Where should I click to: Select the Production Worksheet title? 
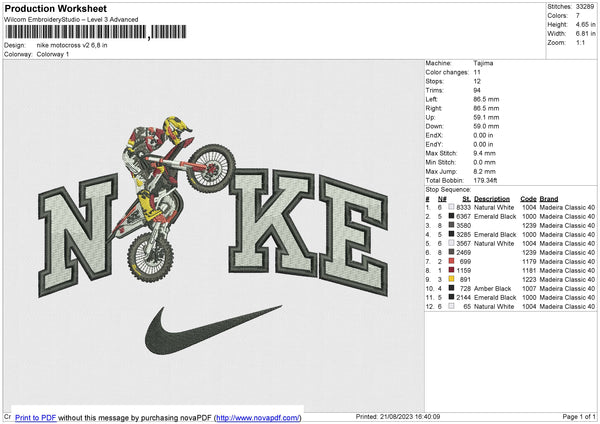[56, 8]
